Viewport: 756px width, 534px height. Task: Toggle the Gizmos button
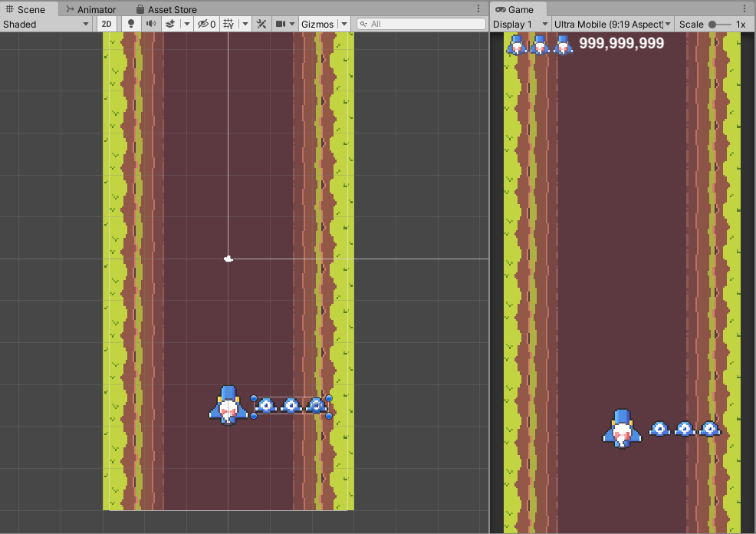[x=317, y=24]
